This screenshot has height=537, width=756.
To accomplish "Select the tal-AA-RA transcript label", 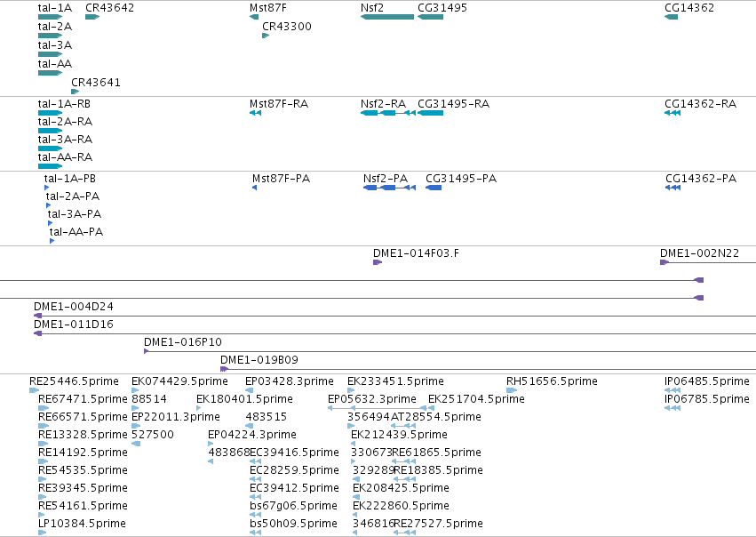I will 65,157.
